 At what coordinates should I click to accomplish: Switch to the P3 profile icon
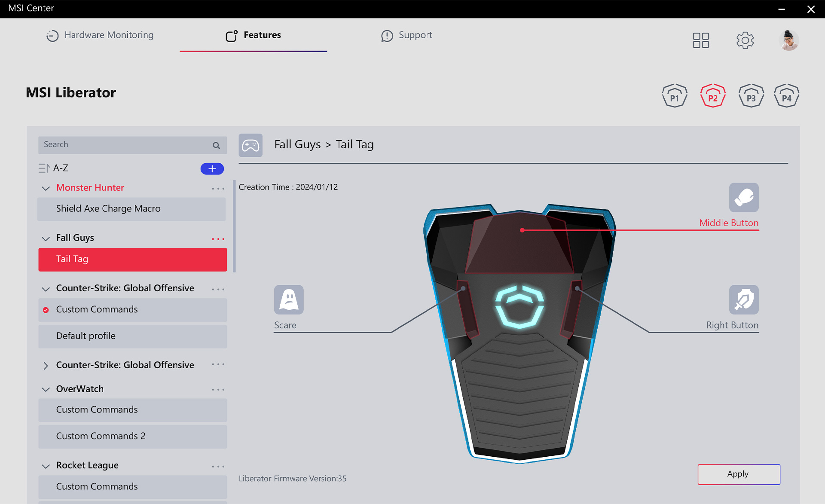coord(751,95)
